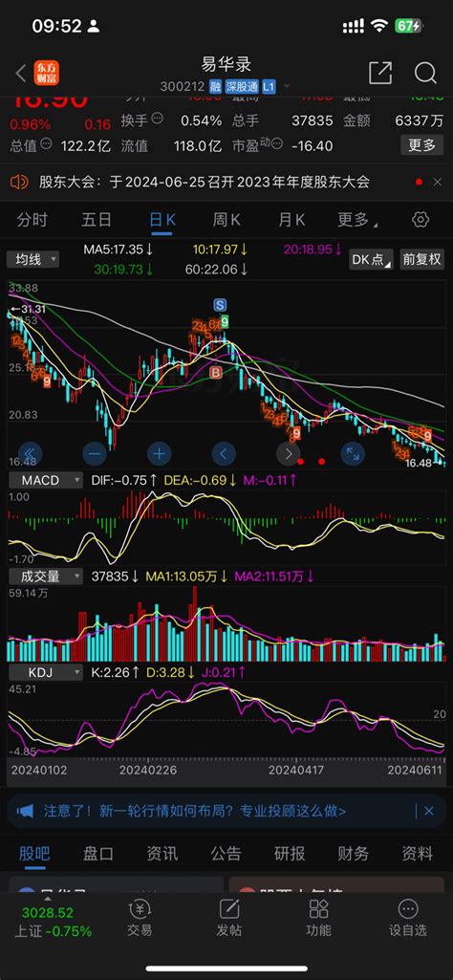Switch to 公告 tab
453x980 pixels.
coord(226,853)
